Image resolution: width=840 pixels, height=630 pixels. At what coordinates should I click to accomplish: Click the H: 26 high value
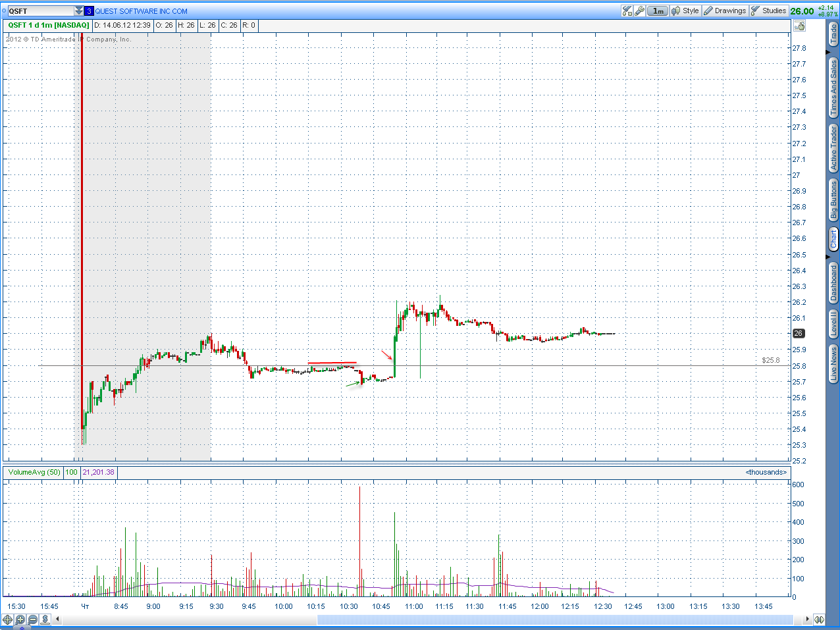tap(186, 25)
